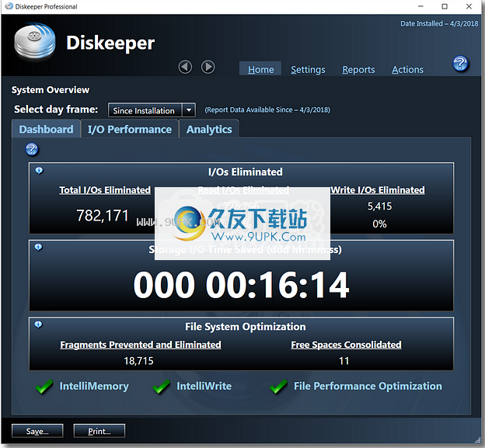Screen dimensions: 485x448
Task: Open the Write I/Os Eliminated link
Action: (378, 189)
